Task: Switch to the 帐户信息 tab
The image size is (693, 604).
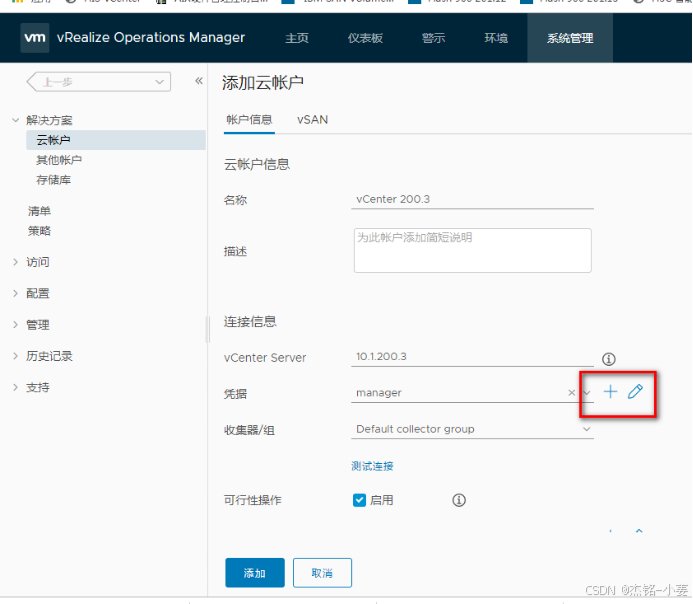Action: tap(249, 120)
